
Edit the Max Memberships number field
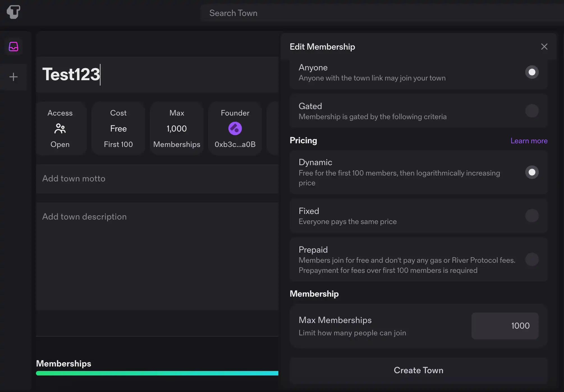click(505, 326)
